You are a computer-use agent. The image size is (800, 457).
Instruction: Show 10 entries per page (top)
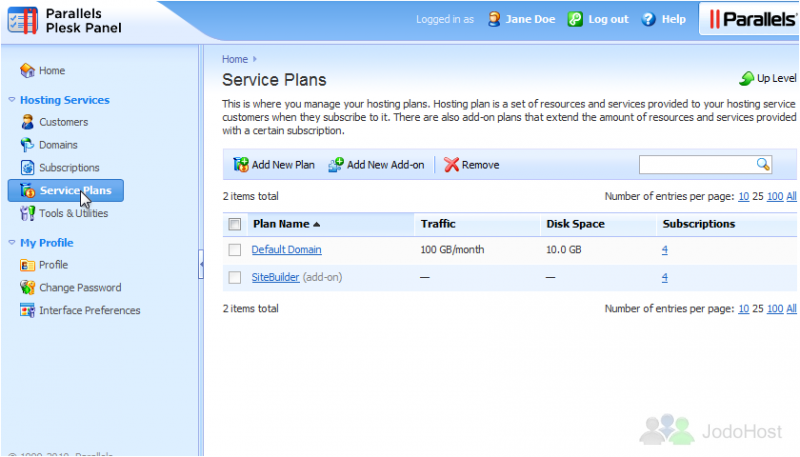743,196
